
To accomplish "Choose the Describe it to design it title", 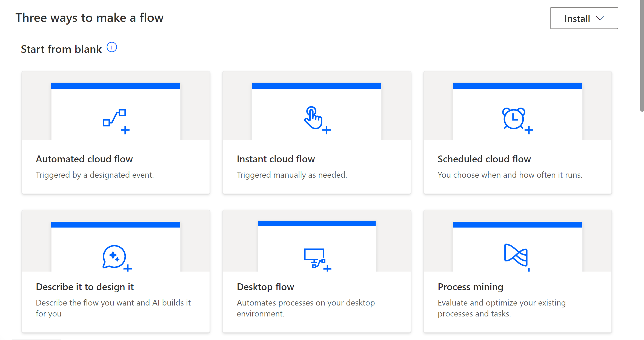I will [85, 287].
